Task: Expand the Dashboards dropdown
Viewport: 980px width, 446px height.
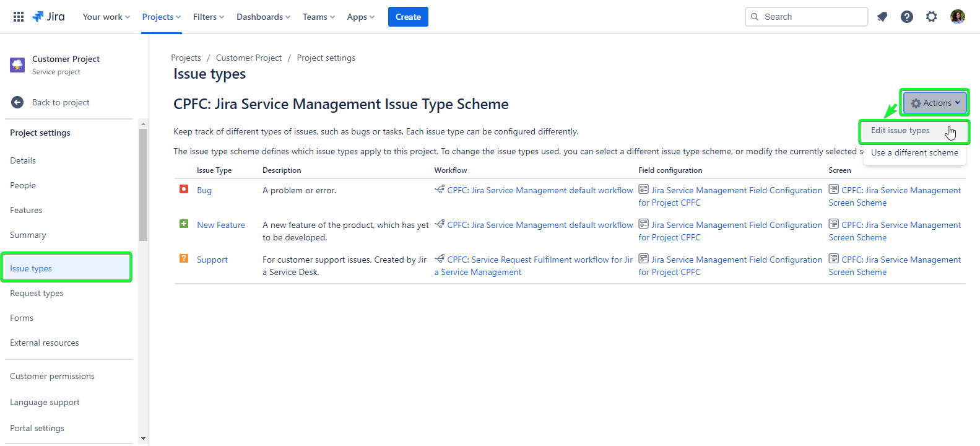Action: click(x=263, y=17)
